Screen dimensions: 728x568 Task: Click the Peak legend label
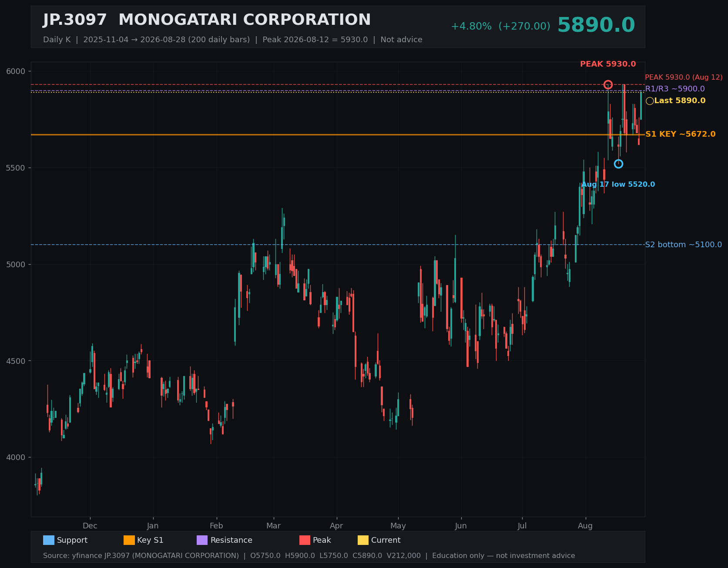coord(322,540)
